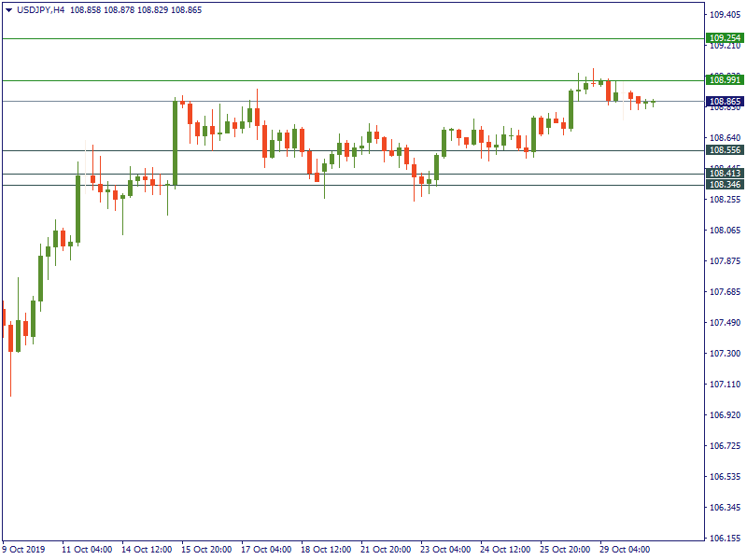The width and height of the screenshot is (747, 560).
Task: Click the 21 Oct 20:00 time label
Action: pyautogui.click(x=387, y=550)
